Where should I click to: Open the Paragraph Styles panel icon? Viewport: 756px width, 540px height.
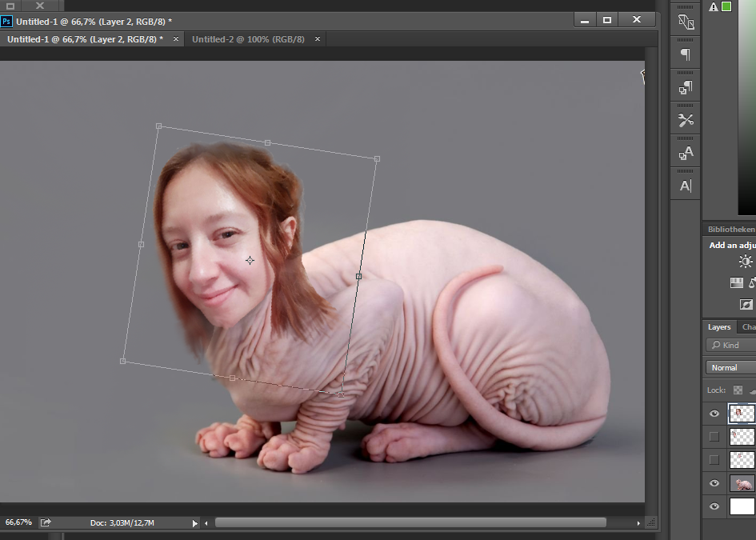pos(686,88)
